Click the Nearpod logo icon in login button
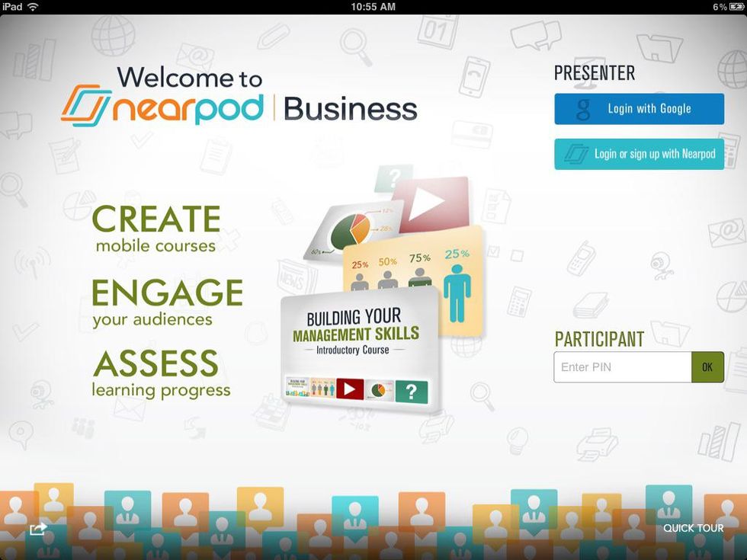The image size is (747, 560). [x=575, y=155]
